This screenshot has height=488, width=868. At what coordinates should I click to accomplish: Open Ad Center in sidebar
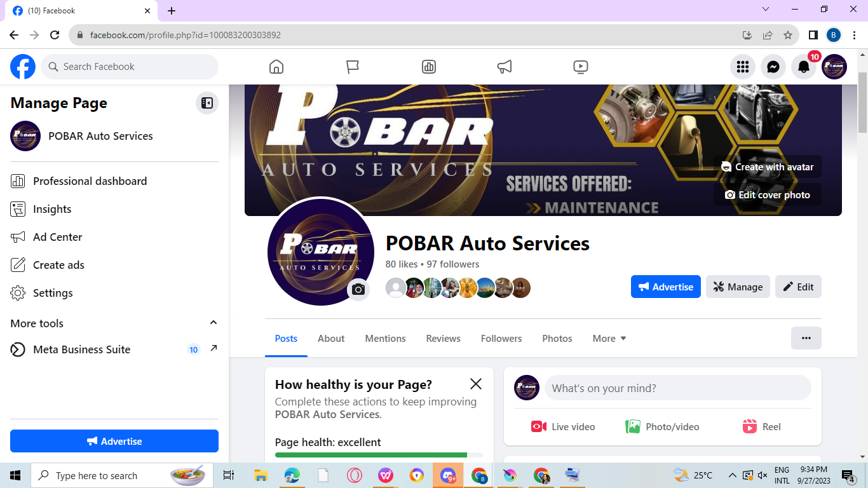coord(114,237)
